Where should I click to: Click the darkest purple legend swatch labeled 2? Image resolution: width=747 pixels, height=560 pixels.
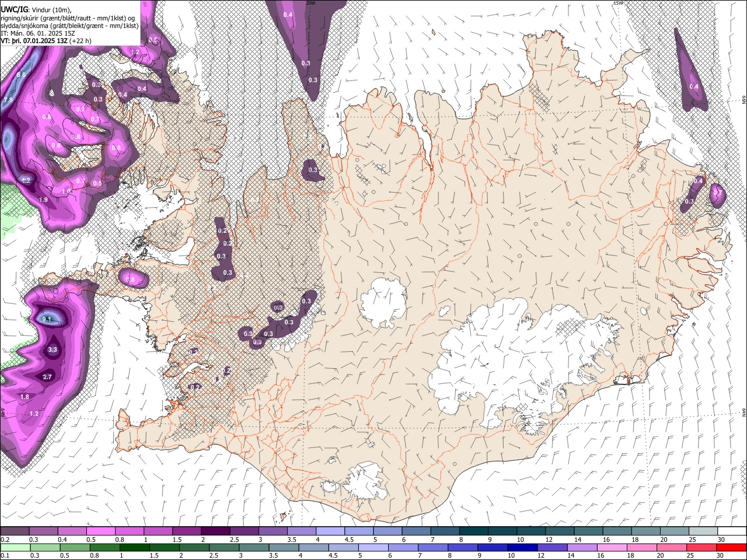coord(215,531)
